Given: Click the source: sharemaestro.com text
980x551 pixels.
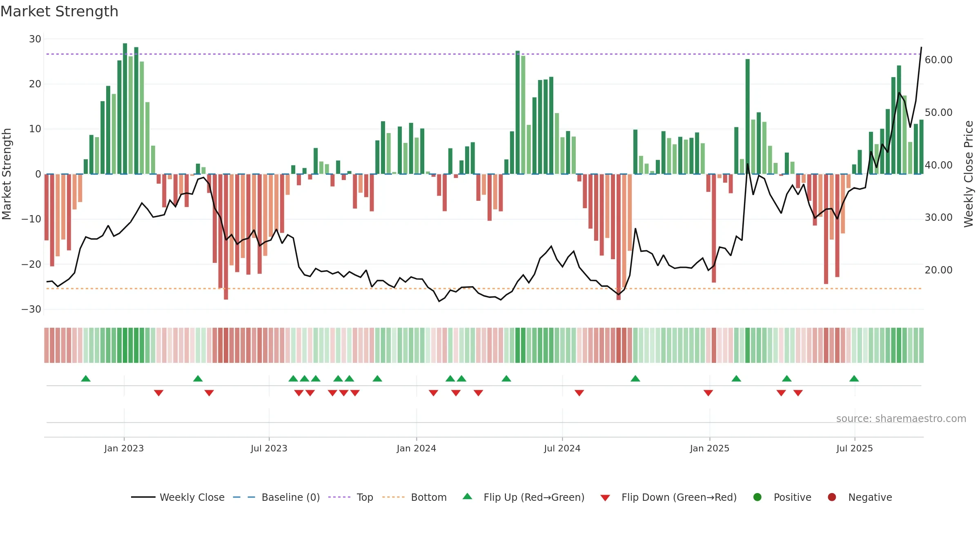Looking at the screenshot, I should point(901,419).
